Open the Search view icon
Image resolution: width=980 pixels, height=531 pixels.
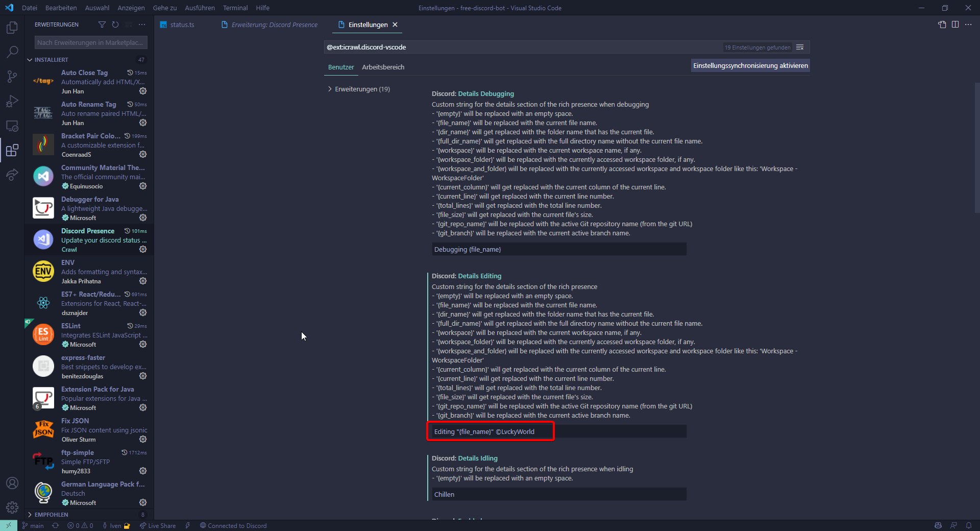coord(12,52)
